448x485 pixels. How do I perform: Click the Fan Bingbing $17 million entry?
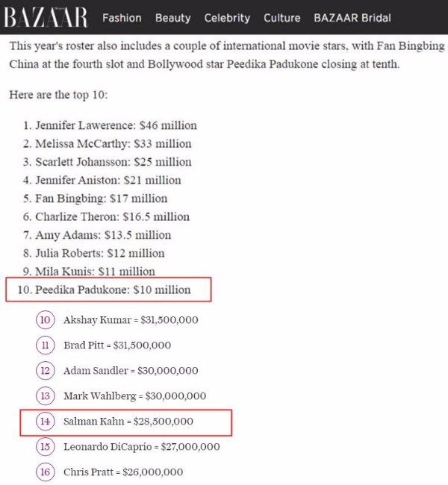[x=101, y=198]
